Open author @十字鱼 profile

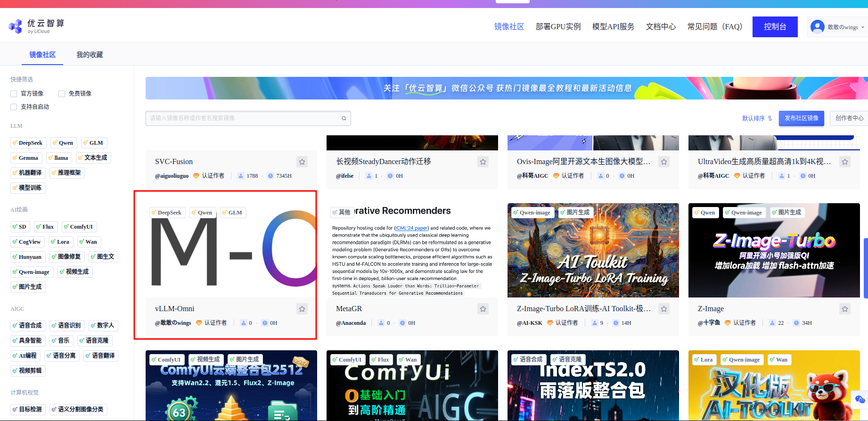click(x=709, y=323)
